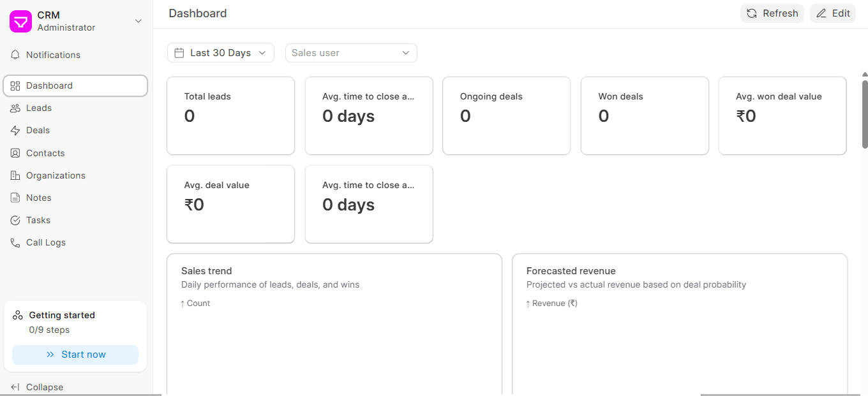This screenshot has height=396, width=868.
Task: Click the Contacts icon in sidebar
Action: [15, 153]
